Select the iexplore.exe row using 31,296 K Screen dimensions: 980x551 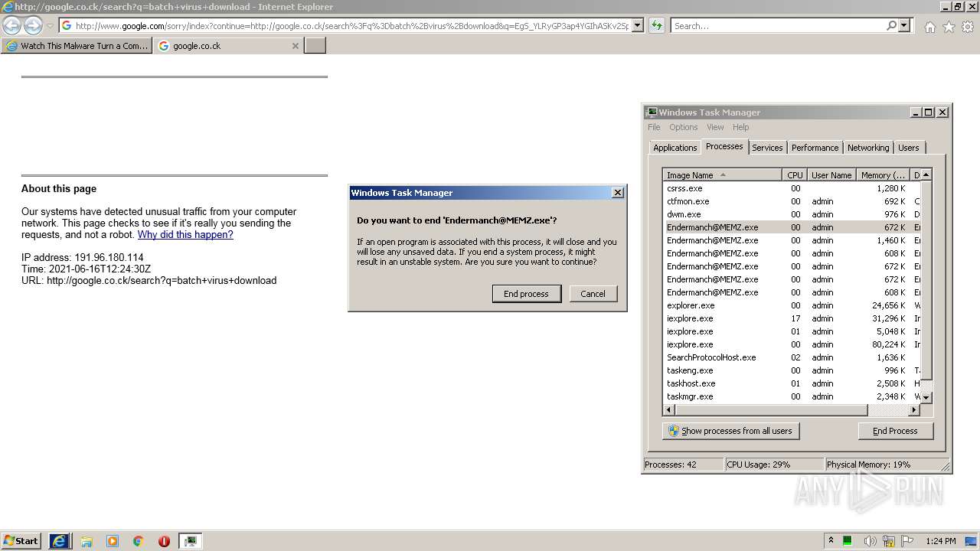[x=791, y=318]
